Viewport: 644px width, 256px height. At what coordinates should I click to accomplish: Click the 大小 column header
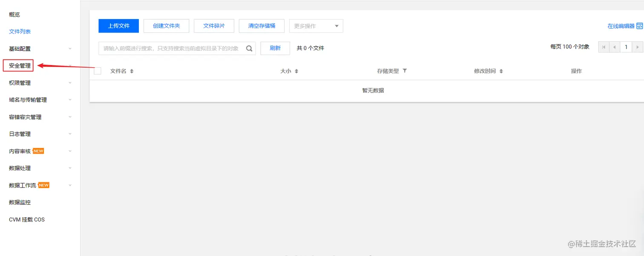[x=285, y=71]
